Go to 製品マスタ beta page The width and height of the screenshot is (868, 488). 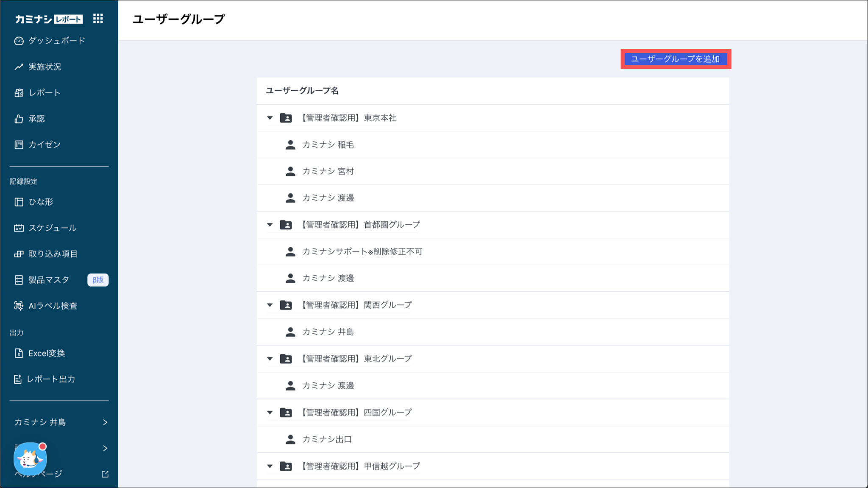pyautogui.click(x=49, y=280)
